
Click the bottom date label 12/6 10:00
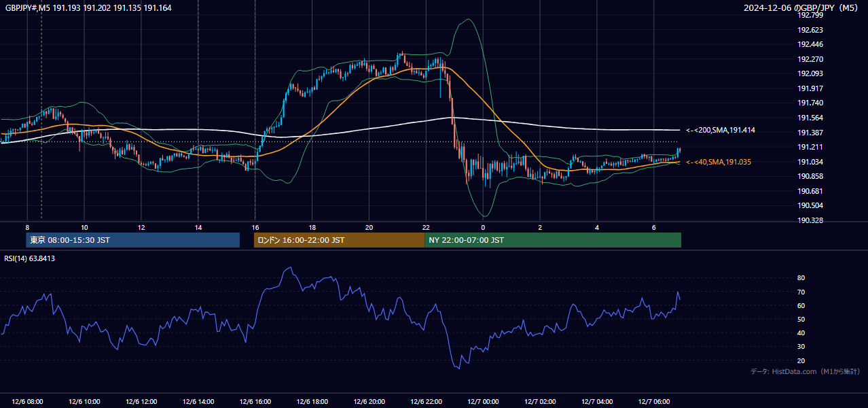pyautogui.click(x=84, y=401)
